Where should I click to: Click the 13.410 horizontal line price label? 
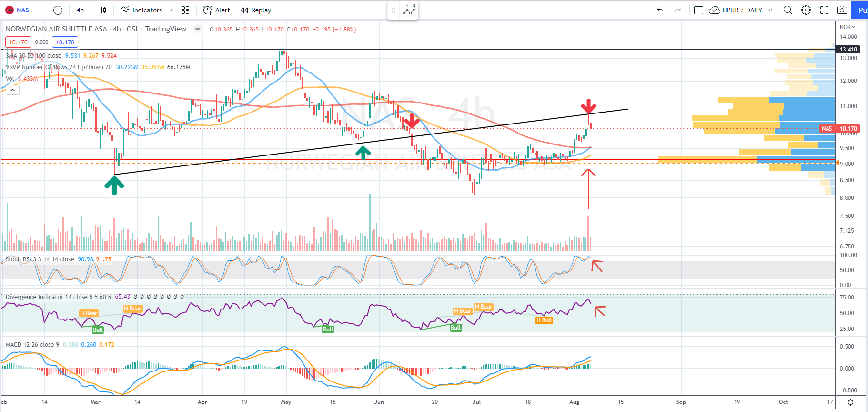tap(848, 50)
